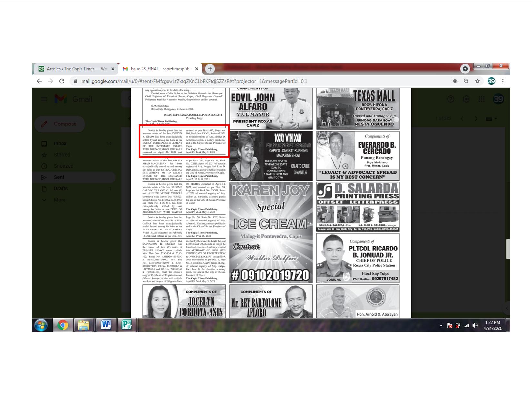Viewport: 532px width, 411px height.
Task: Open Chrome's three-dot menu
Action: (503, 81)
